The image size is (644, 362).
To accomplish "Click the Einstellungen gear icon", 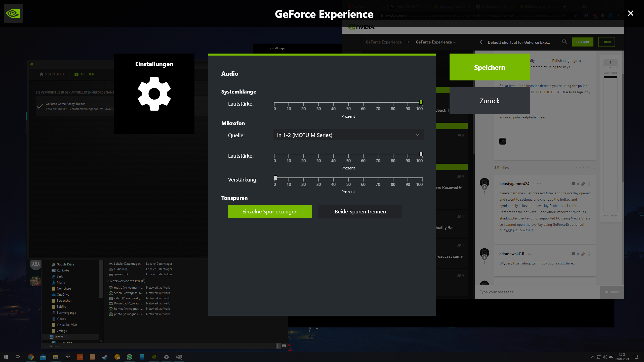I will (154, 94).
